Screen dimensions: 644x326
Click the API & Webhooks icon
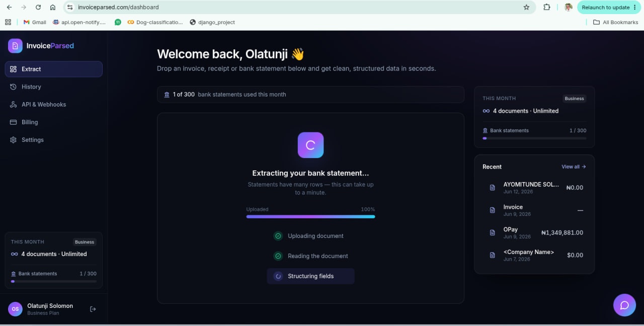click(x=13, y=104)
